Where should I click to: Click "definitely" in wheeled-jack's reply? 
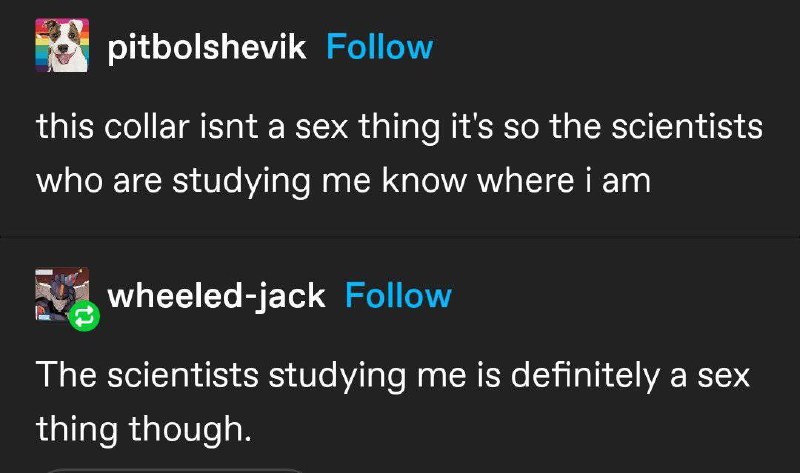coord(585,376)
